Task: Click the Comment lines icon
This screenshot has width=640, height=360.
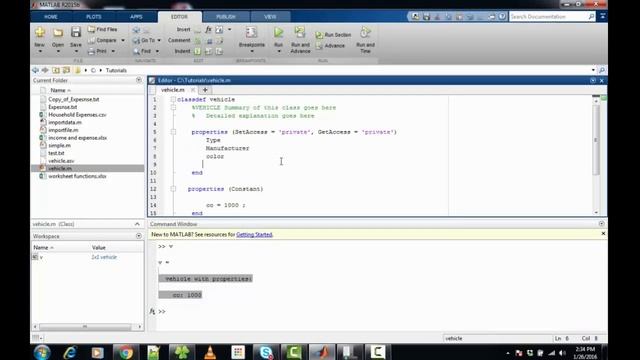Action: tap(198, 40)
